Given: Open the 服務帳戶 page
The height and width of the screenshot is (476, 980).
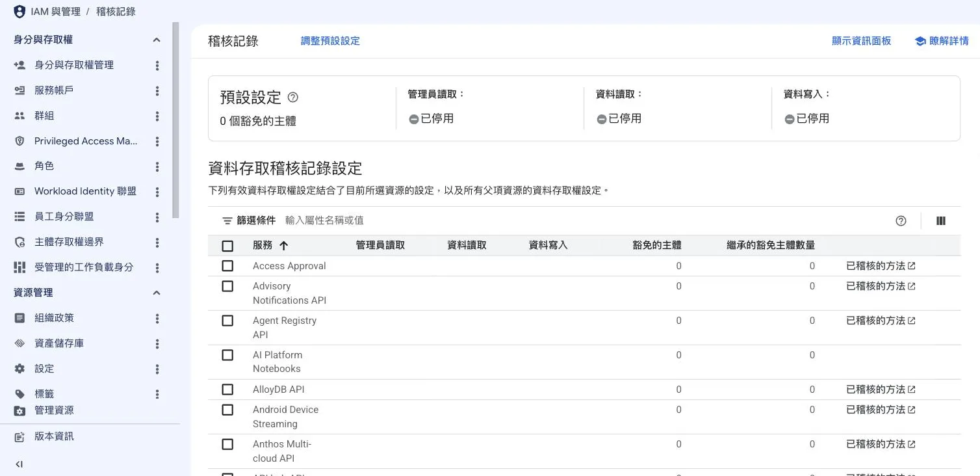Looking at the screenshot, I should tap(54, 90).
